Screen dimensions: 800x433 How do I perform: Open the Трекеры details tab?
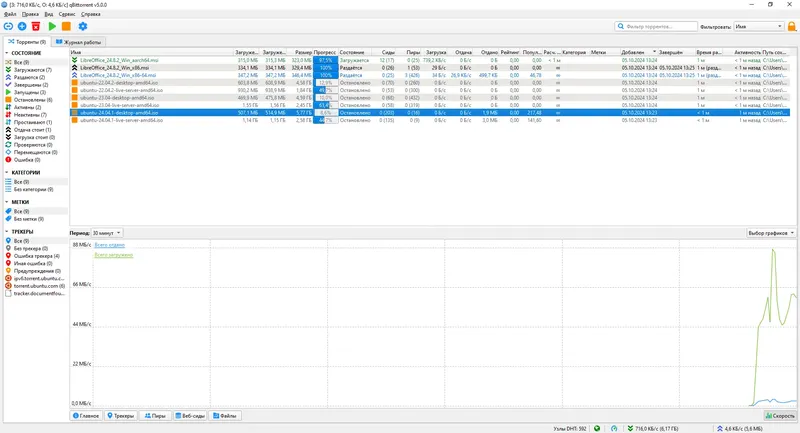[120, 416]
